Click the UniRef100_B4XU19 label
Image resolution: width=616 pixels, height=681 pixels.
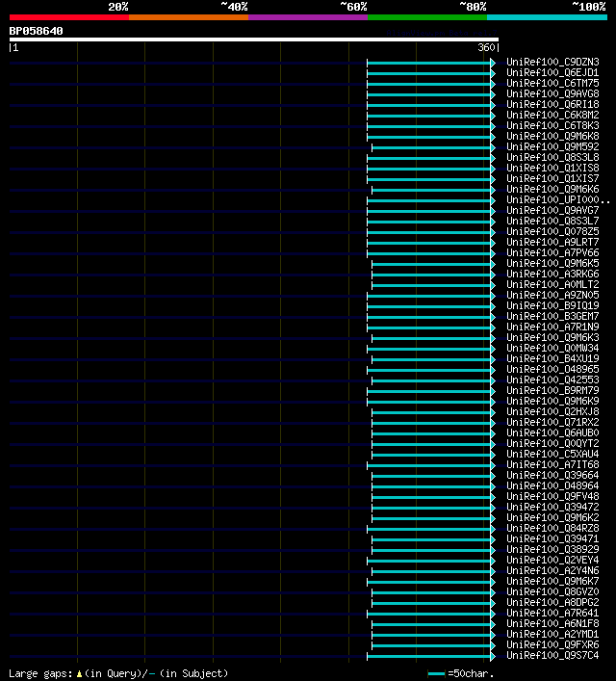[552, 358]
